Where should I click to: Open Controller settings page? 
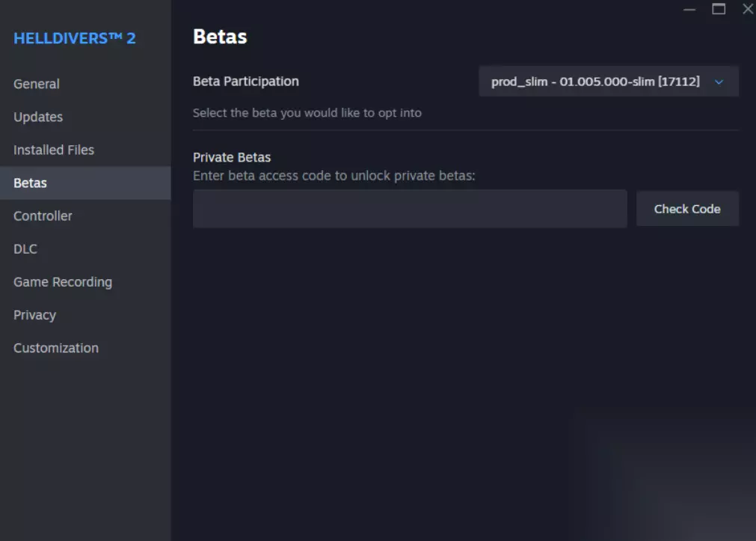(43, 216)
